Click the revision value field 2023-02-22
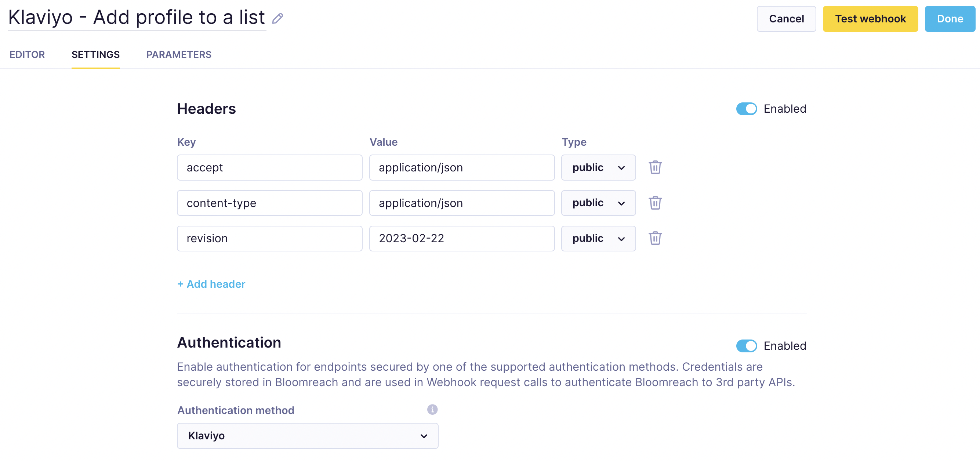 461,238
